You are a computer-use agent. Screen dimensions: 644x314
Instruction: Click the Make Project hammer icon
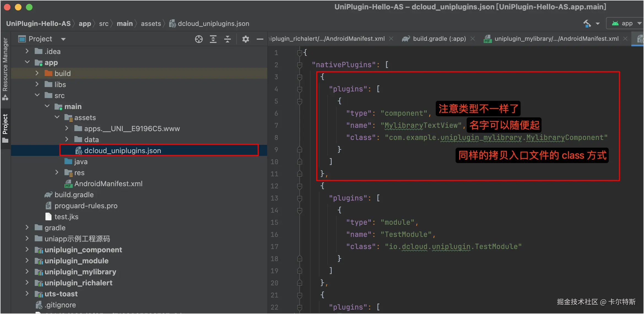pos(587,24)
